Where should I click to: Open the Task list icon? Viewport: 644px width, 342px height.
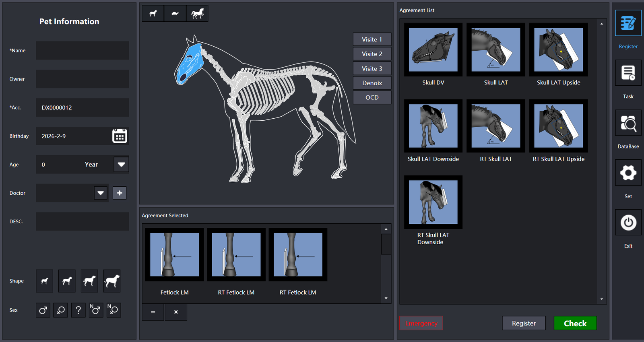pyautogui.click(x=628, y=73)
